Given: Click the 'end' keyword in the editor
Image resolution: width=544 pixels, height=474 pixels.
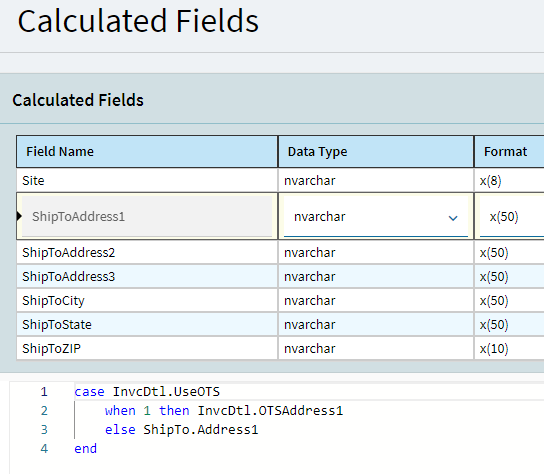Looking at the screenshot, I should (85, 449).
